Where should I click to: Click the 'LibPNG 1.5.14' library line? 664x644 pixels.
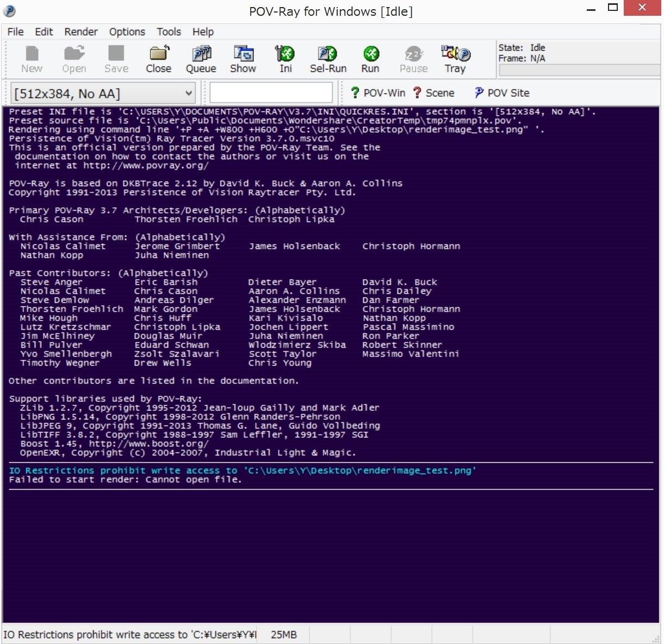(180, 417)
